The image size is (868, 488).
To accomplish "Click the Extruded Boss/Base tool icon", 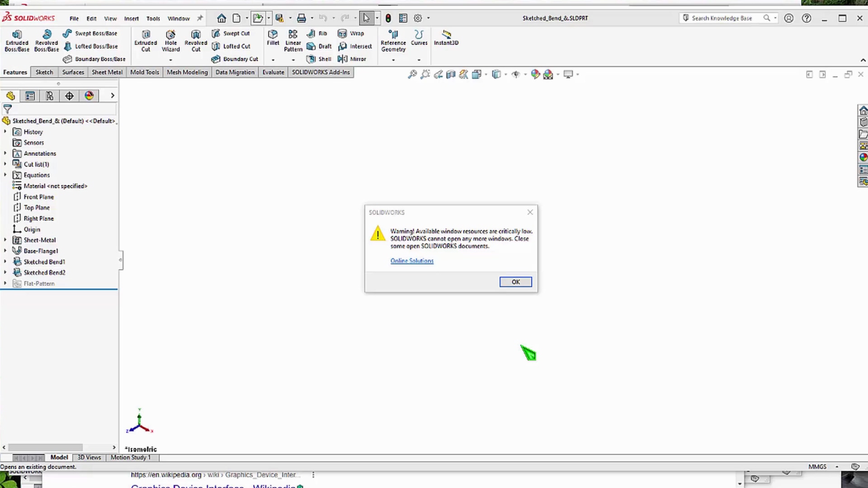I will (x=17, y=35).
